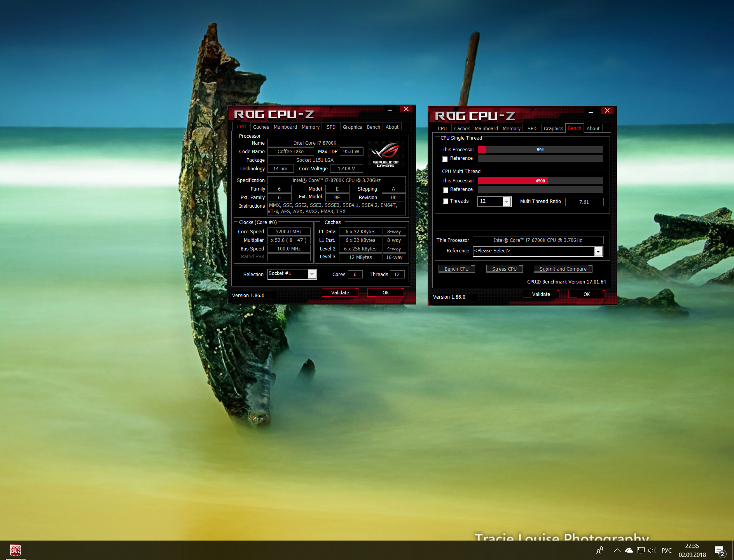Close the CPU-Z benchmark window
This screenshot has width=734, height=560.
[607, 111]
